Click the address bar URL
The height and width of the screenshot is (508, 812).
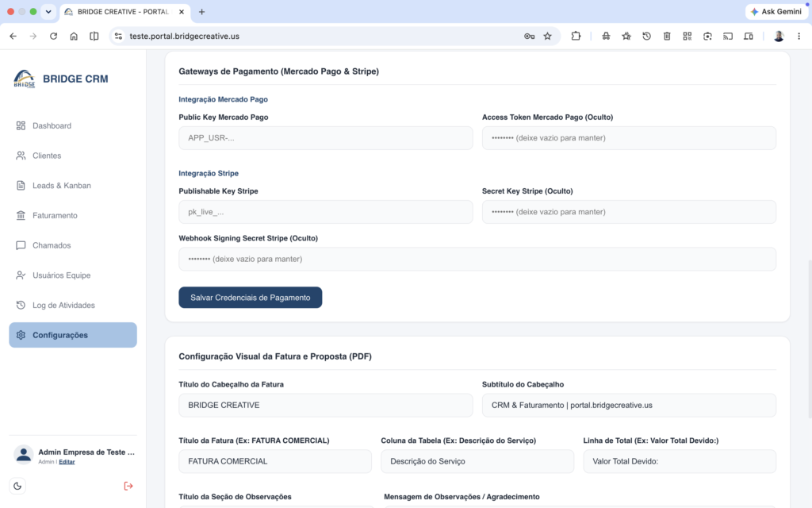184,37
